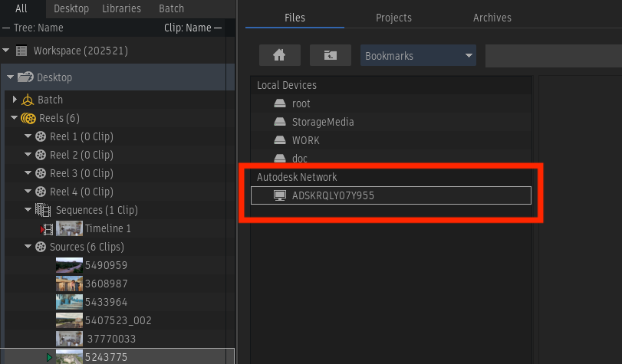Viewport: 622px width, 364px height.
Task: Select clip 5407523_002 thumbnail
Action: pos(70,320)
